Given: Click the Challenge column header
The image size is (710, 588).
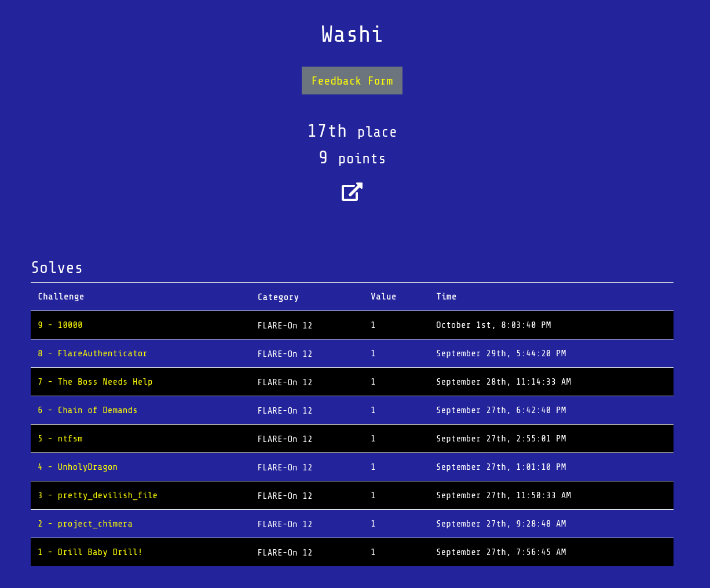Looking at the screenshot, I should [x=61, y=297].
